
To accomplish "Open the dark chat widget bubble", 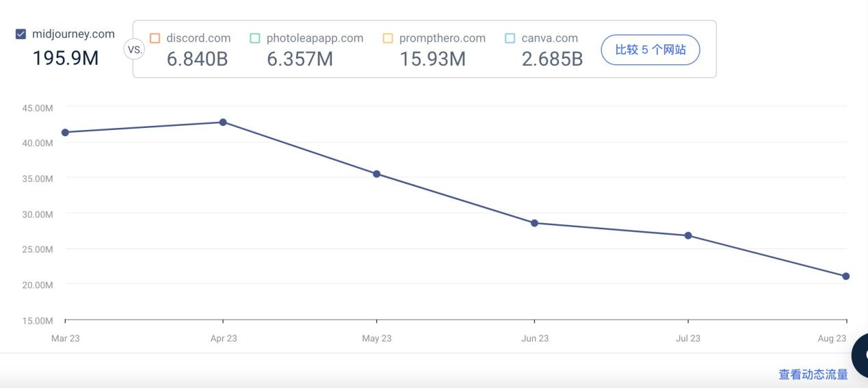I will pos(861,354).
